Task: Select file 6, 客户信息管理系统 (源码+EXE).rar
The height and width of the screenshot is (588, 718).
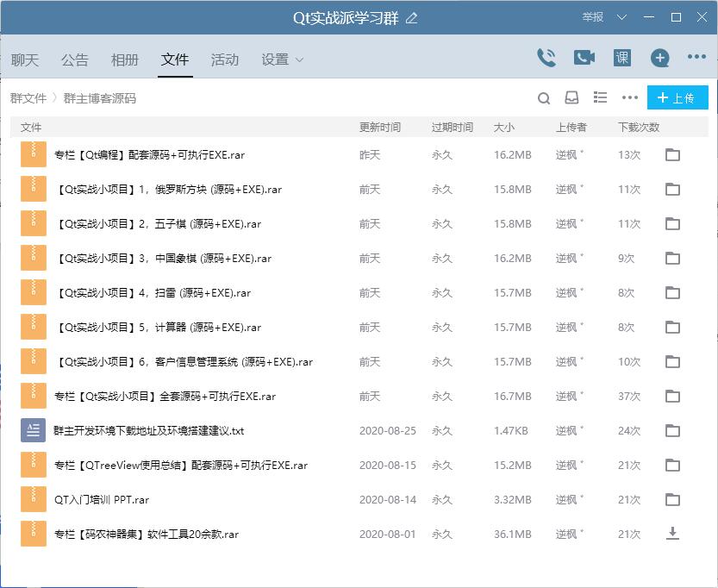Action: pos(183,362)
